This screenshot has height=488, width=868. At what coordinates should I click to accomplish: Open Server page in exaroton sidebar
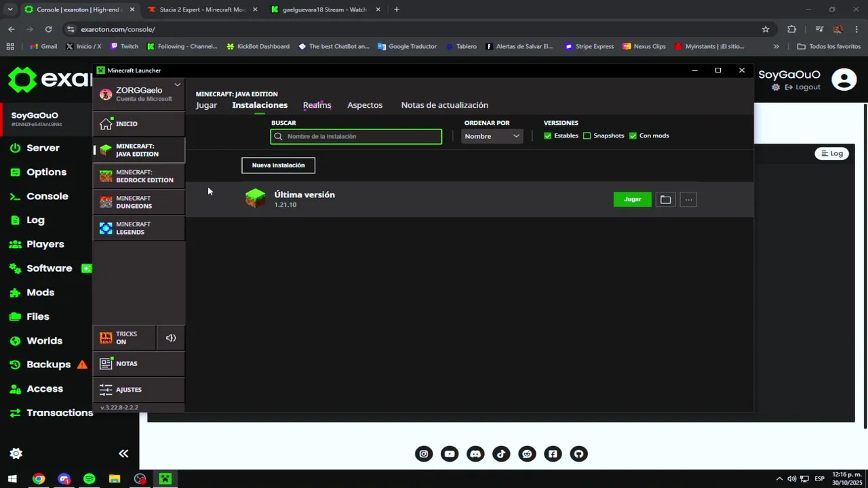43,148
